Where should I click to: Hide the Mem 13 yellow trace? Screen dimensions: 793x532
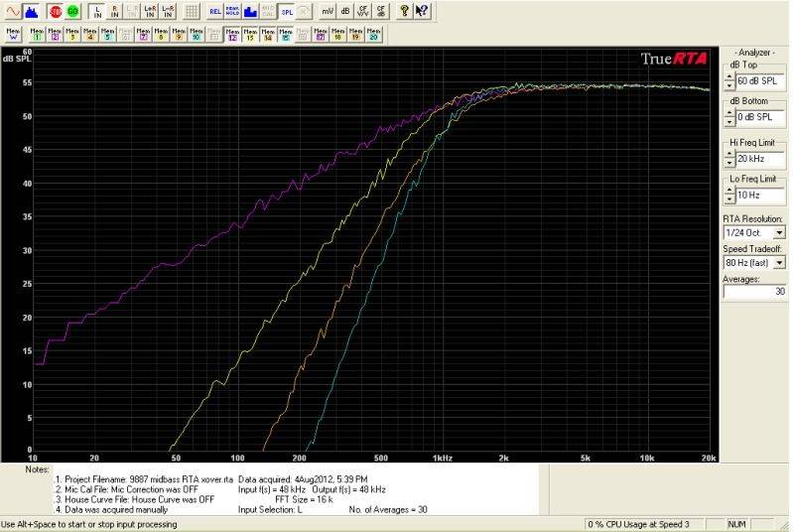pyautogui.click(x=250, y=35)
